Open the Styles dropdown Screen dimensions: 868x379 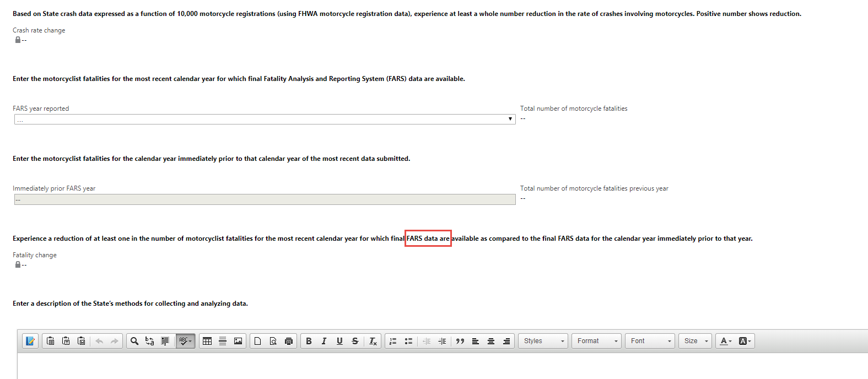543,341
